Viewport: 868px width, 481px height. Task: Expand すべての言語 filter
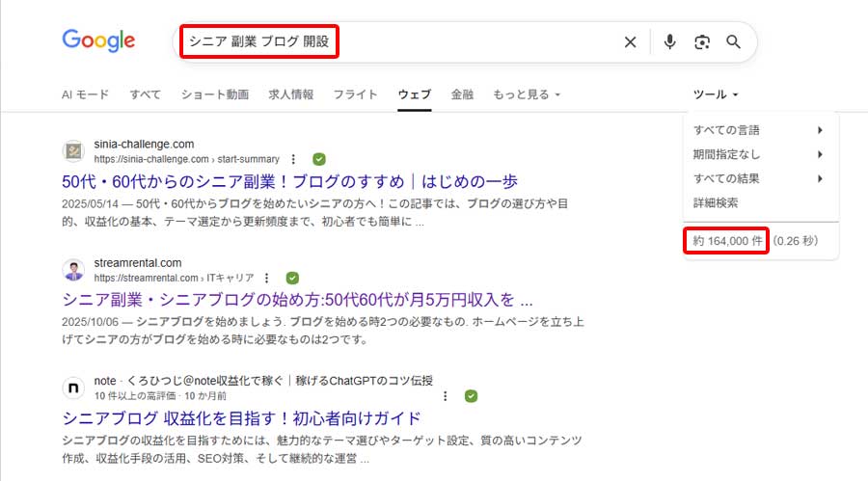click(x=758, y=130)
